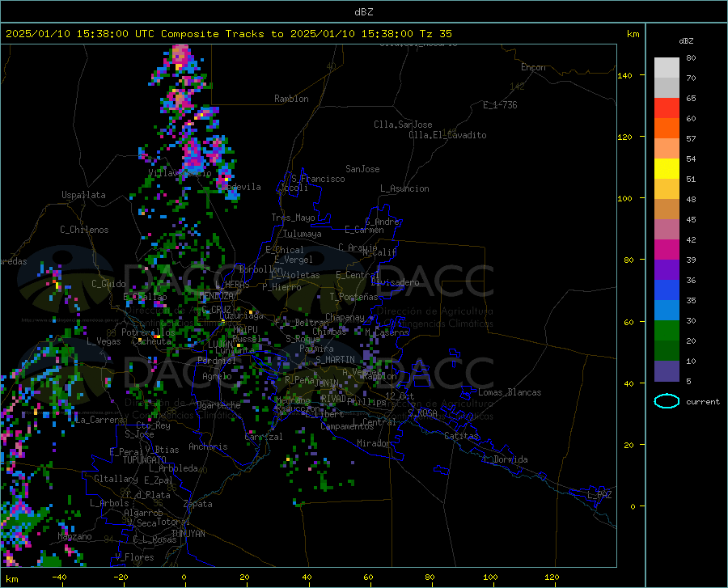Click the 'E_1-736' map label
The width and height of the screenshot is (728, 588).
500,105
